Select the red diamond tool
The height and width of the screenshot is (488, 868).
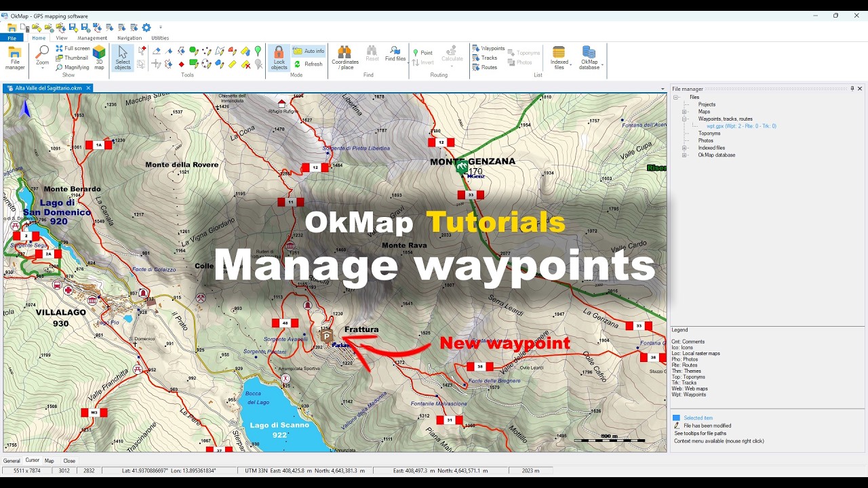pyautogui.click(x=181, y=64)
